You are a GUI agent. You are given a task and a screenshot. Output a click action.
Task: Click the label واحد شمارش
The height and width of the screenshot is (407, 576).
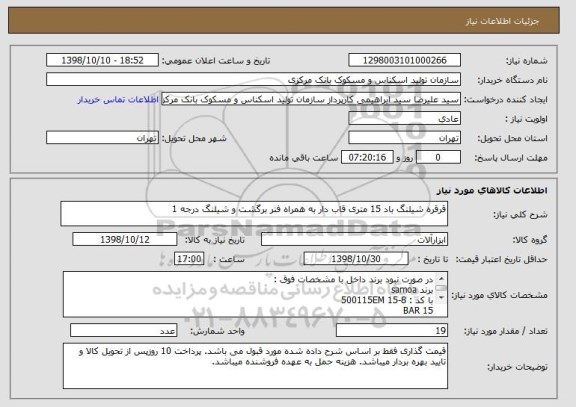pyautogui.click(x=217, y=331)
